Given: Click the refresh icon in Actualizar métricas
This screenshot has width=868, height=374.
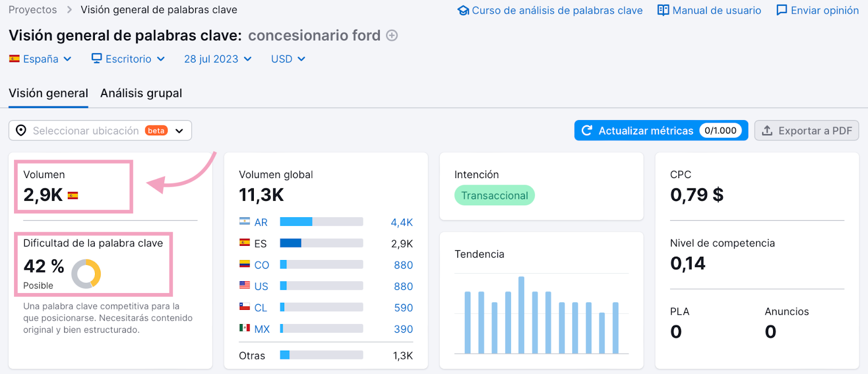Looking at the screenshot, I should 586,130.
